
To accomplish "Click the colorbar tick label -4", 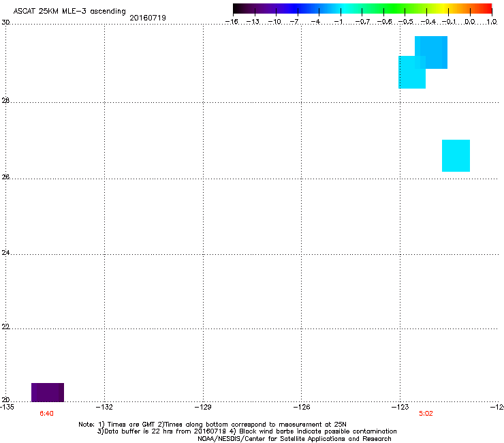I will point(315,22).
